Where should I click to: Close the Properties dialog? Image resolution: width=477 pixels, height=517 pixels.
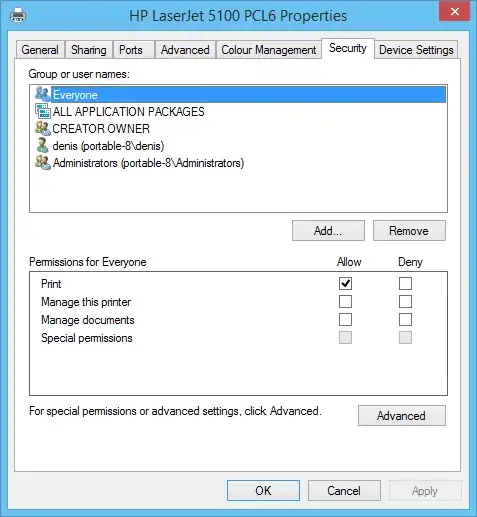click(x=455, y=12)
